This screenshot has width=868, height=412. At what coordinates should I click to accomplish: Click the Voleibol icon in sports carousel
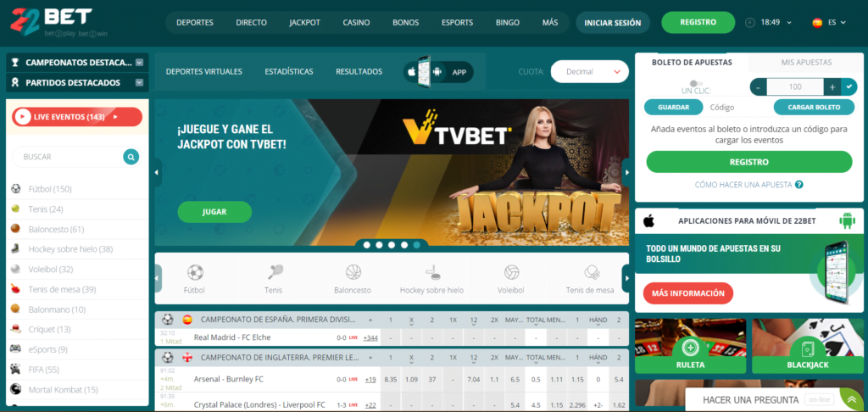point(511,272)
